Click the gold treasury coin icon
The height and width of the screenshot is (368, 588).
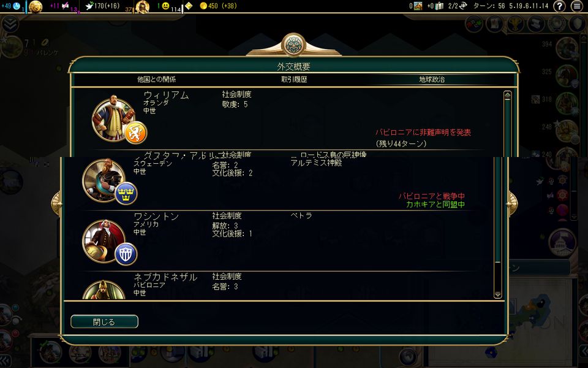click(203, 6)
